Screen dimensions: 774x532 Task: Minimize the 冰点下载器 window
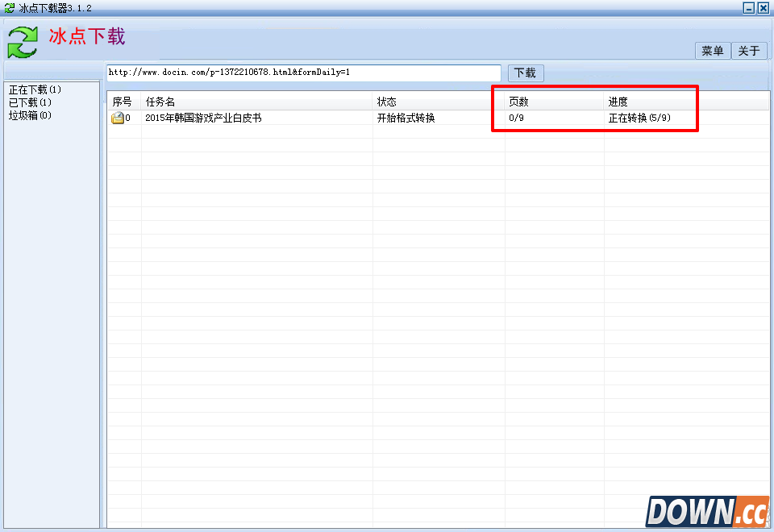click(x=748, y=7)
